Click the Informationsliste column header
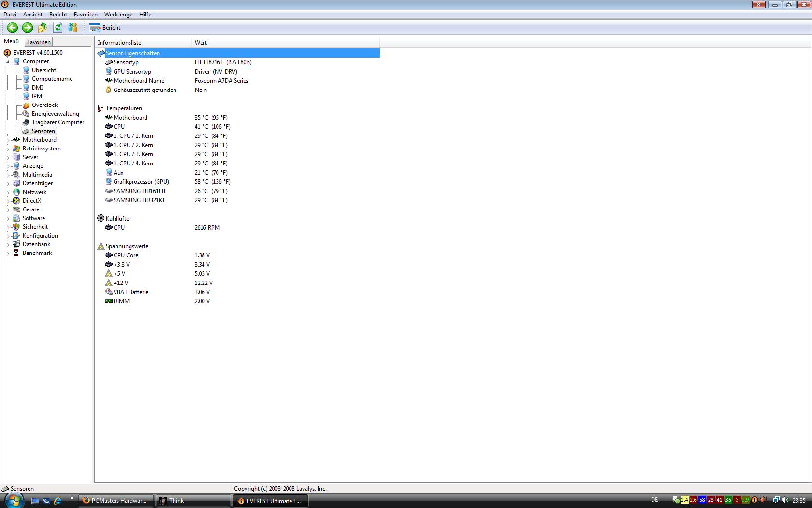 (143, 43)
